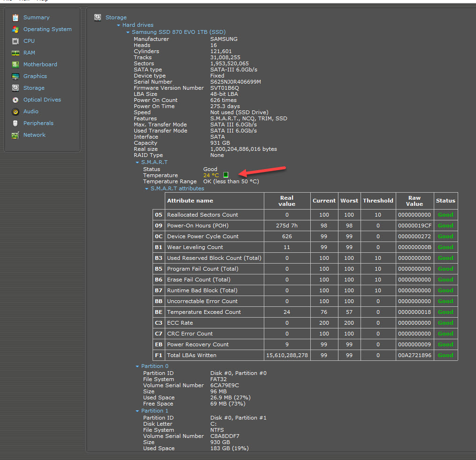
Task: Collapse the Hard drives tree node
Action: [119, 25]
